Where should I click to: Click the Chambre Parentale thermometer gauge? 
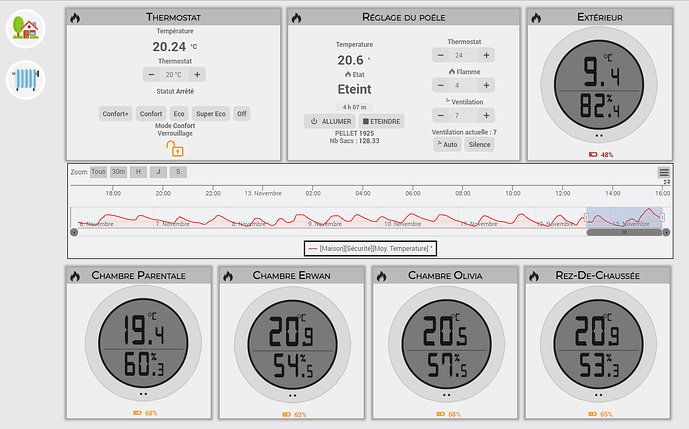click(x=143, y=343)
